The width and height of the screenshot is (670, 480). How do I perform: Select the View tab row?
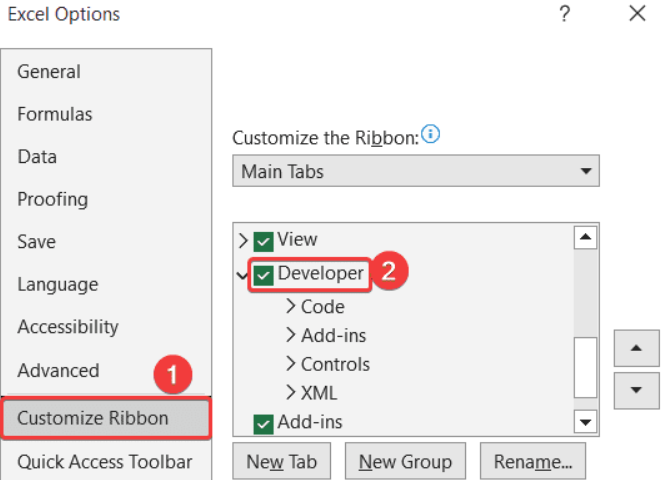(297, 239)
